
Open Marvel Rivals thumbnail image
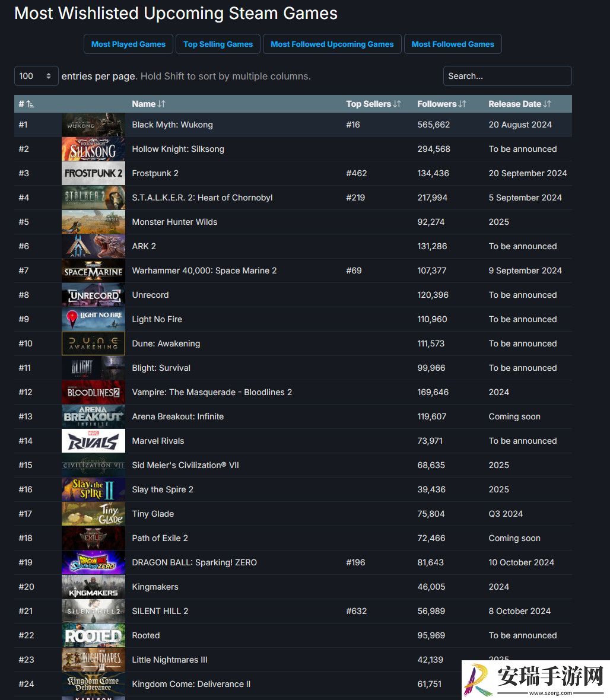pos(93,441)
